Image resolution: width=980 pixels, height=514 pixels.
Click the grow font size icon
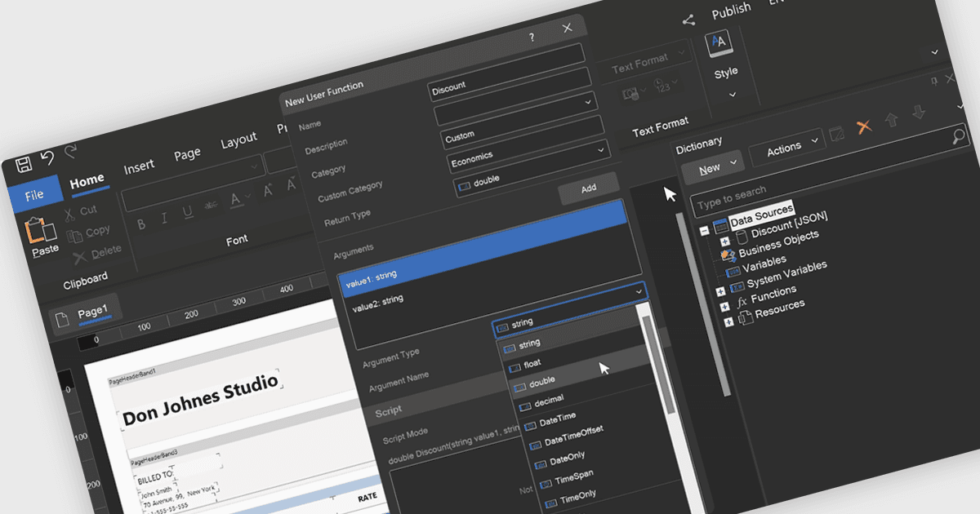pos(268,192)
